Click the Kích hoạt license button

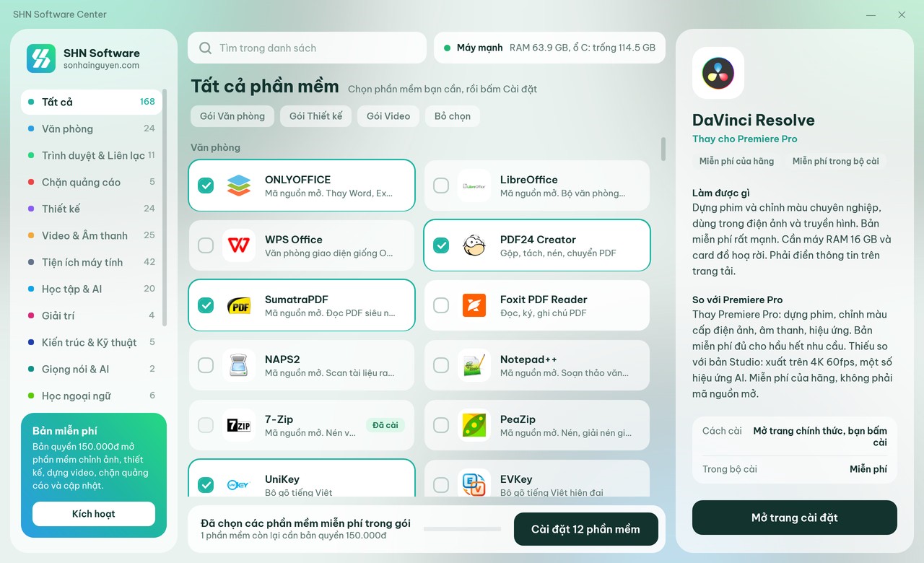click(x=94, y=514)
